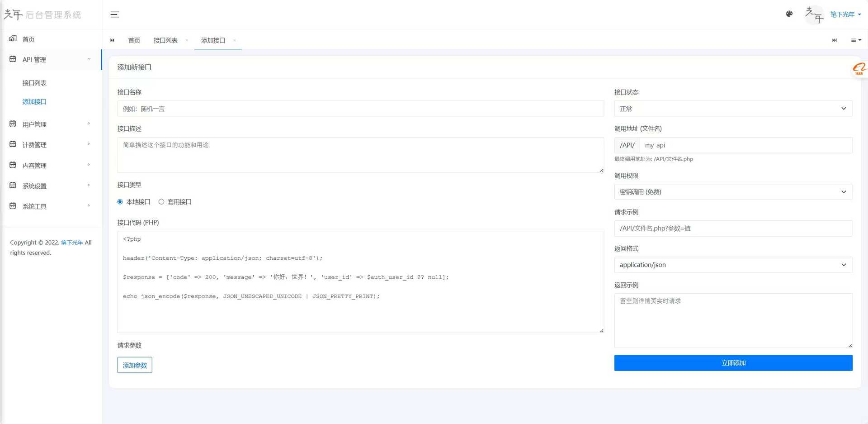Open the theme palette icon

point(789,14)
